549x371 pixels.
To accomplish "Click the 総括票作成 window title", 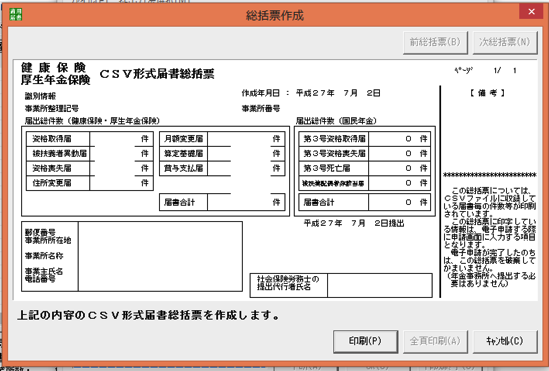I will click(274, 16).
